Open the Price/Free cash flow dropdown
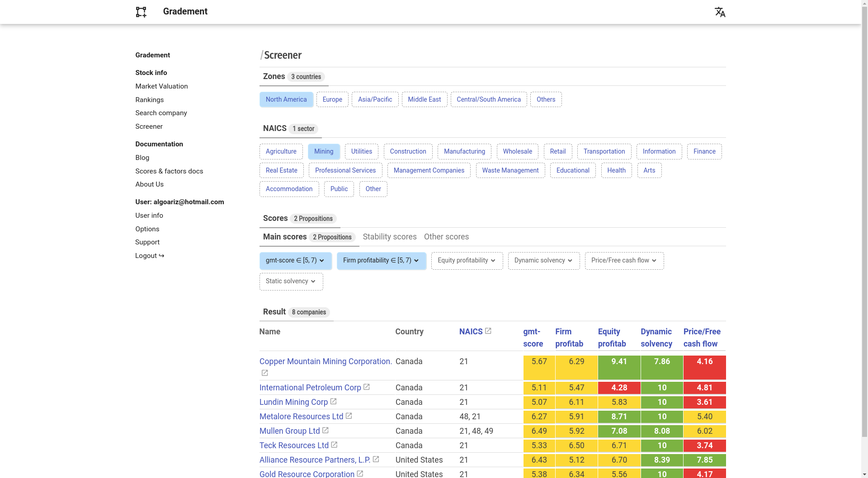The height and width of the screenshot is (478, 868). pyautogui.click(x=624, y=261)
